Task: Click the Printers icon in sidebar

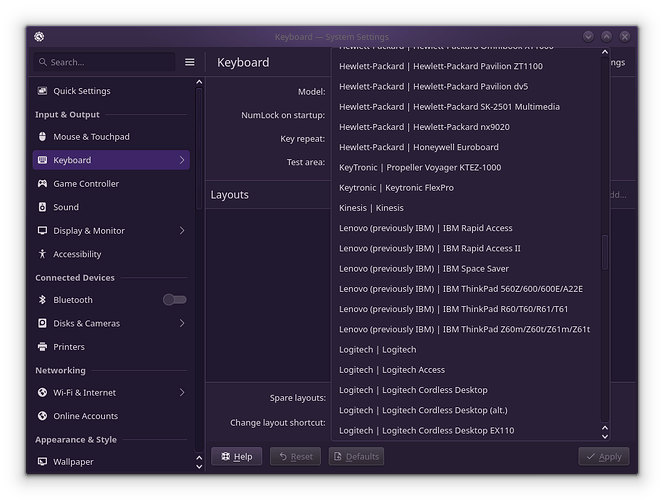Action: (42, 347)
